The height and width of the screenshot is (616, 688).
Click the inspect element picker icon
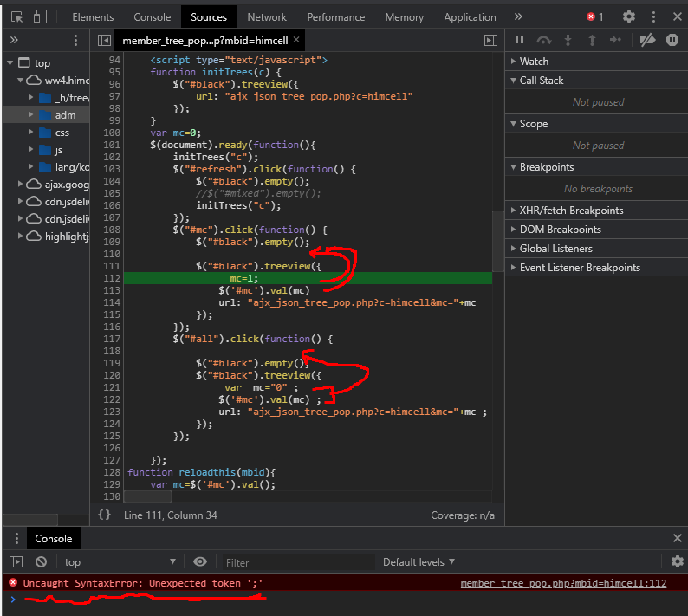tap(16, 16)
